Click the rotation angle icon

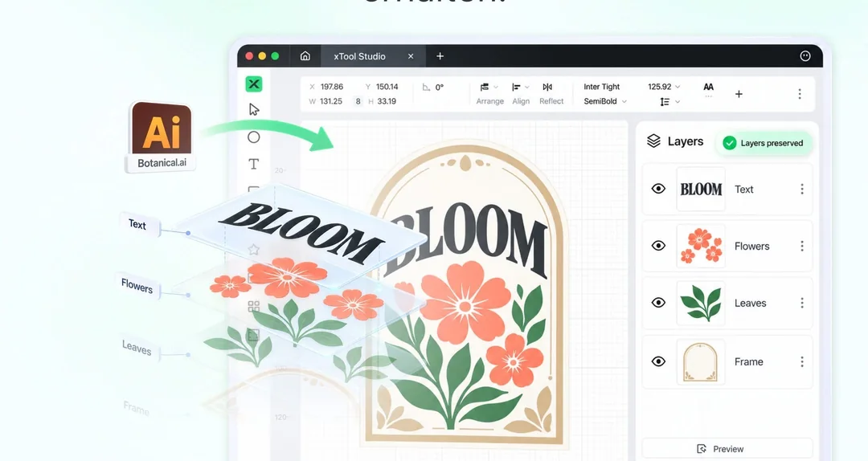click(x=426, y=87)
